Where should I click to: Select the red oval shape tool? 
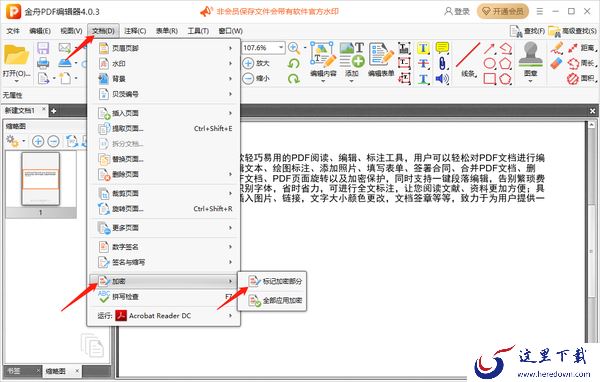(489, 63)
